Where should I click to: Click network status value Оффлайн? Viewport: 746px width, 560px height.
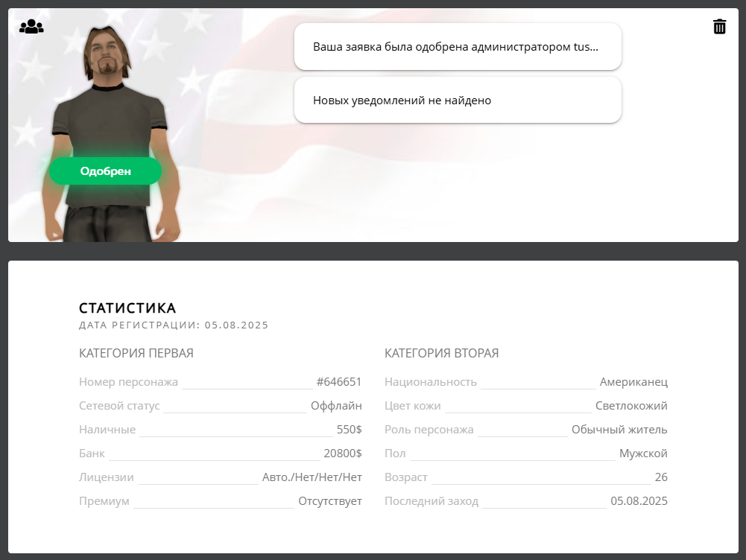pos(336,406)
